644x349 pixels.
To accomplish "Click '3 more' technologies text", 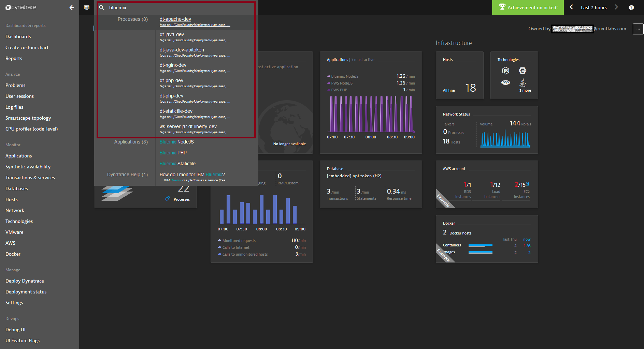I will click(525, 90).
